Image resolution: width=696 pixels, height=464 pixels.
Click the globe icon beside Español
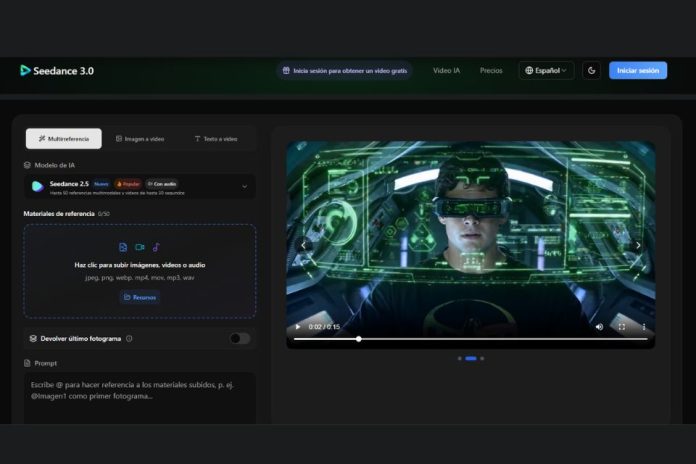[x=529, y=71]
